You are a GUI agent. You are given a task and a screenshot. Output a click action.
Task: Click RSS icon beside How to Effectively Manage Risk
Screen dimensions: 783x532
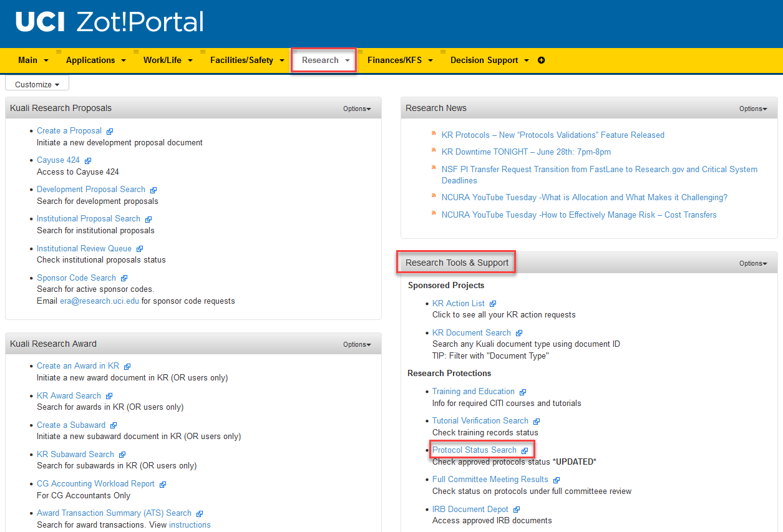coord(434,213)
